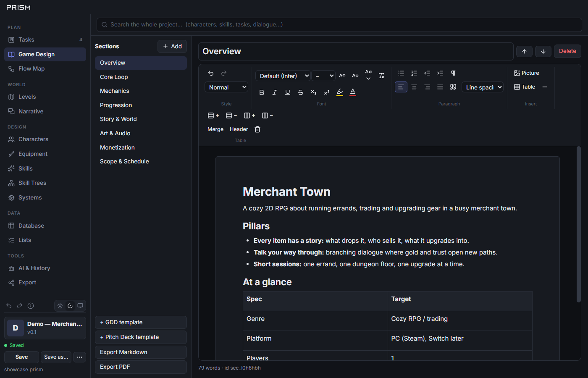Insert a numbered list

pyautogui.click(x=414, y=73)
